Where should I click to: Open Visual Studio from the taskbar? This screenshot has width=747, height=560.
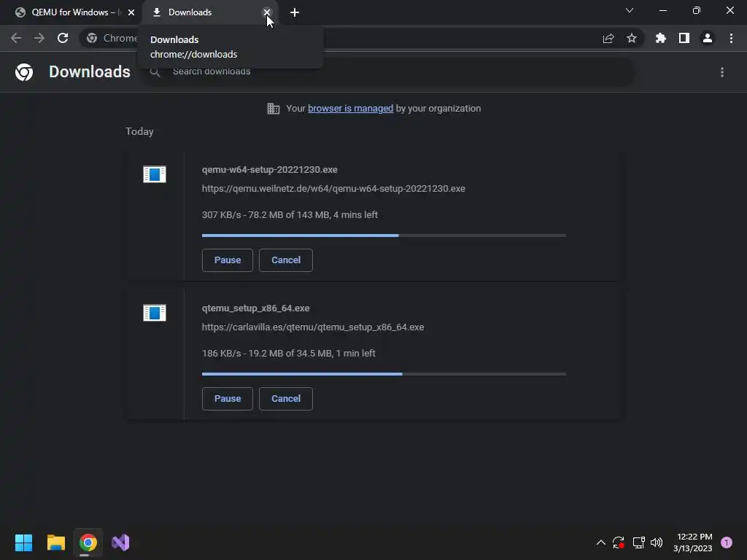point(120,542)
